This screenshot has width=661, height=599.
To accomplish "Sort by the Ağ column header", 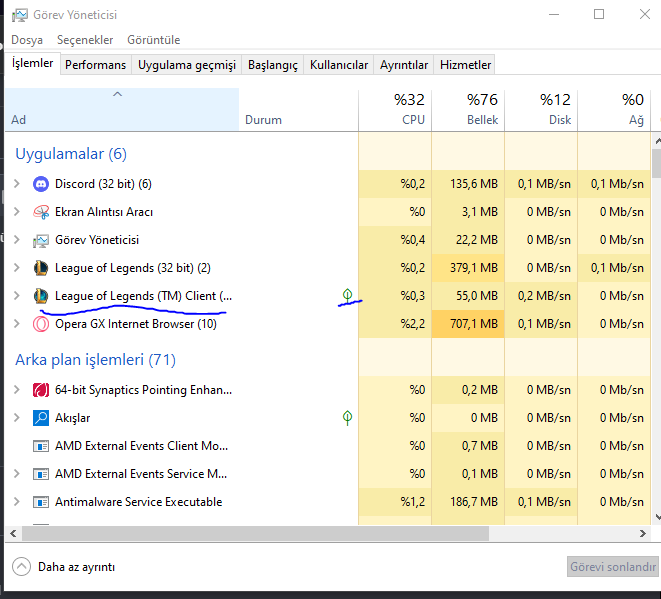I will [614, 110].
